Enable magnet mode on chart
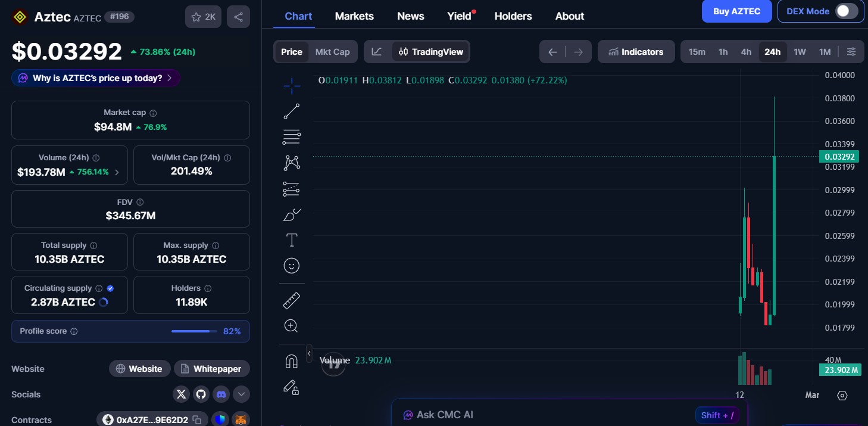 [292, 362]
